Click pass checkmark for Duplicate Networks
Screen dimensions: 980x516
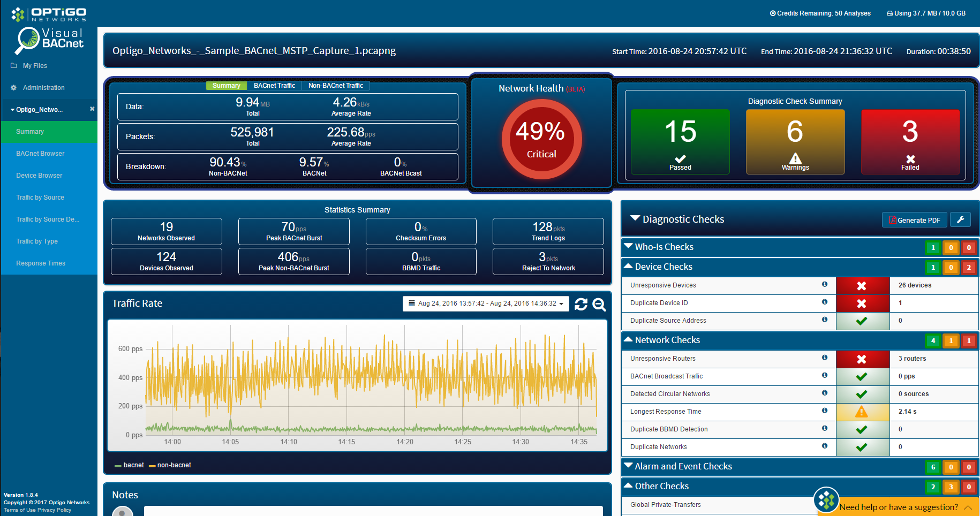point(862,447)
